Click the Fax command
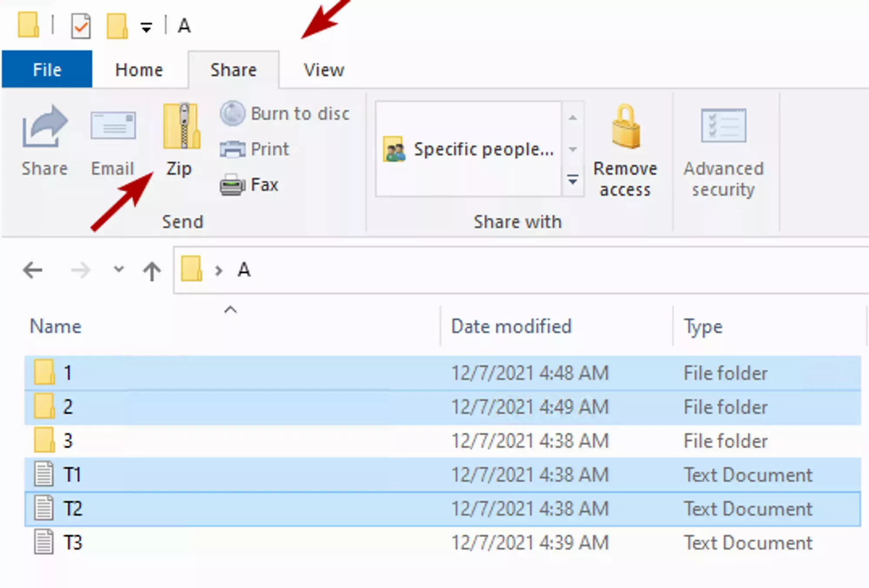869x588 pixels. (x=249, y=185)
